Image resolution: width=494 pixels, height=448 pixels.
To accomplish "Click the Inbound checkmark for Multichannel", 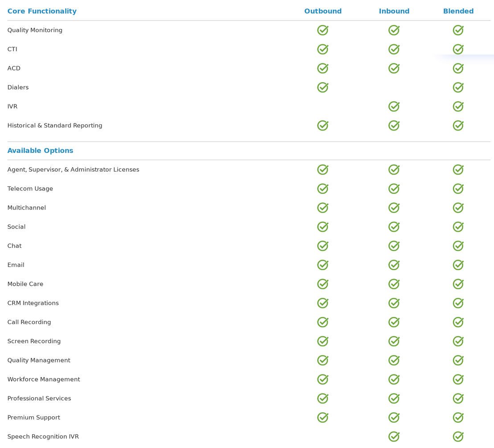I will pos(394,208).
